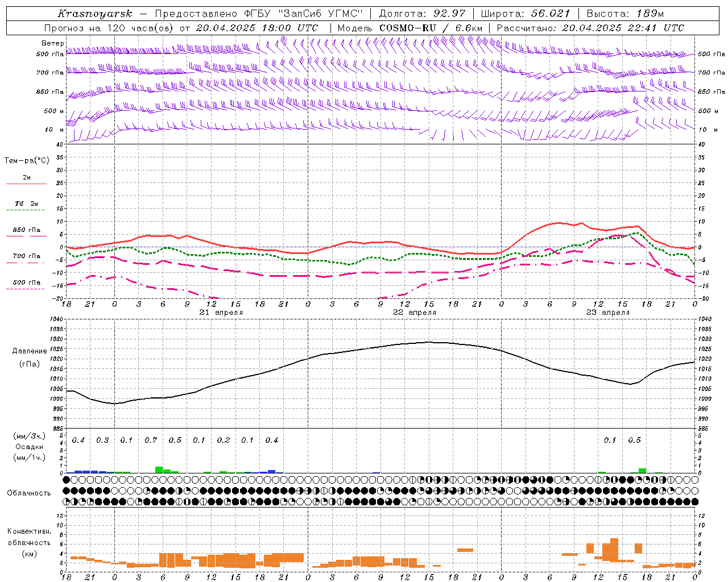Screen dimensions: 728x582
Task: Click the 'Давление' pressure panel label
Action: tap(30, 351)
